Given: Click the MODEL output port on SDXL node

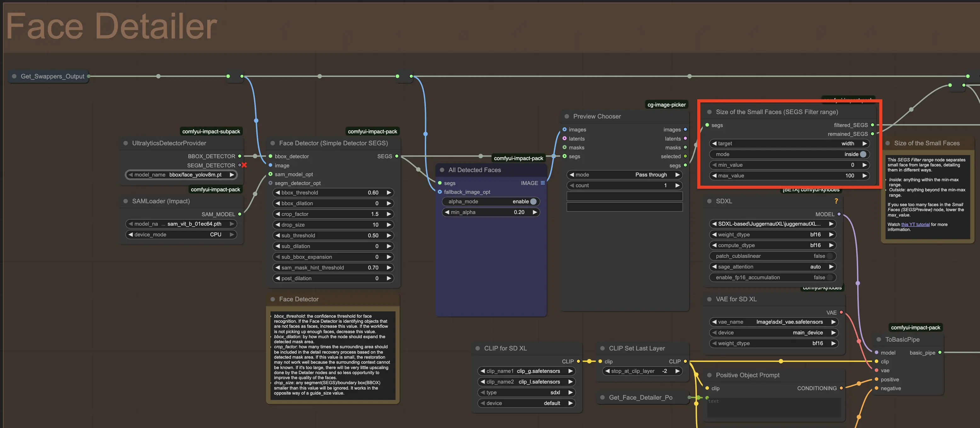Looking at the screenshot, I should [839, 214].
